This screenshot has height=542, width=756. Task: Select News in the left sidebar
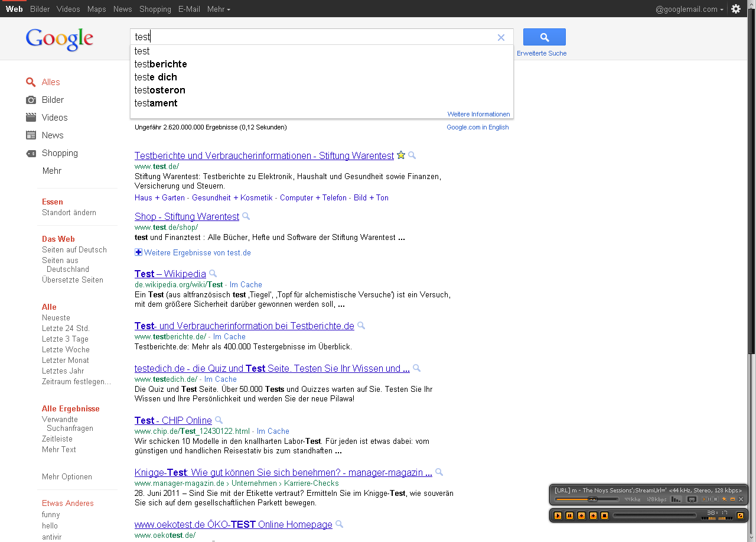pos(53,135)
